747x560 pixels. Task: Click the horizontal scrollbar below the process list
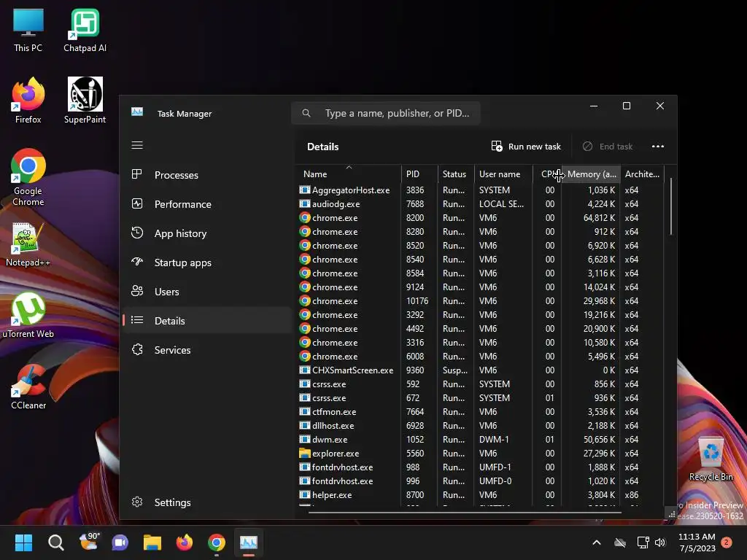[465, 513]
